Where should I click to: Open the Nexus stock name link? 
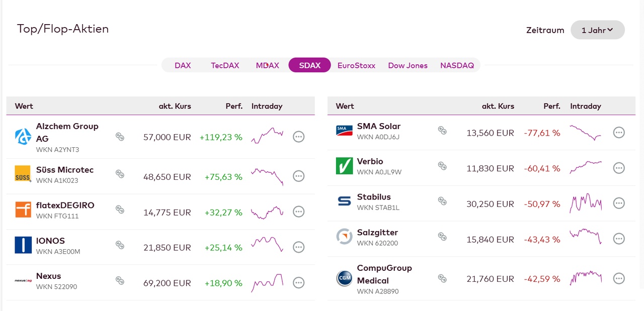point(49,276)
